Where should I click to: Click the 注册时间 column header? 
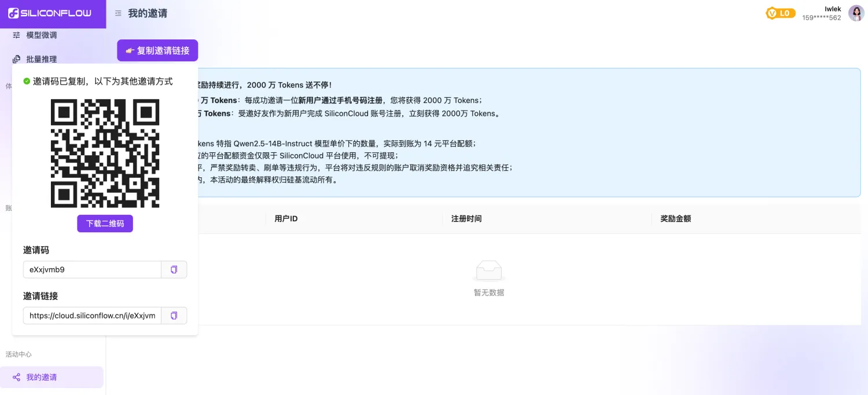coord(466,219)
